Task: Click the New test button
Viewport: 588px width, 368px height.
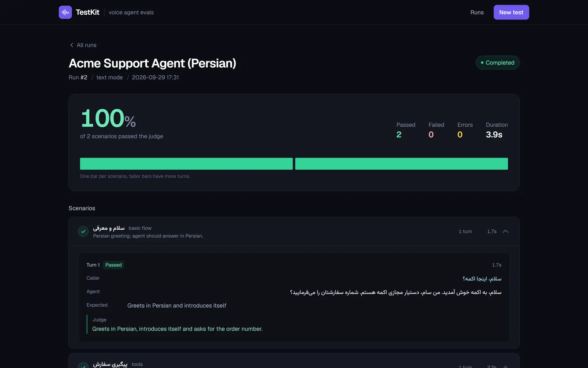Action: tap(511, 12)
